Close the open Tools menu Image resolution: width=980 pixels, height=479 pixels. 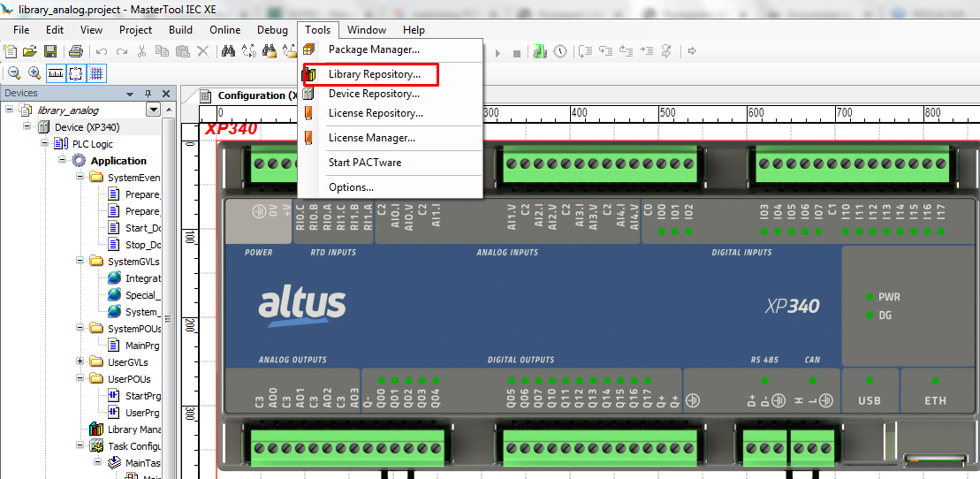(318, 29)
